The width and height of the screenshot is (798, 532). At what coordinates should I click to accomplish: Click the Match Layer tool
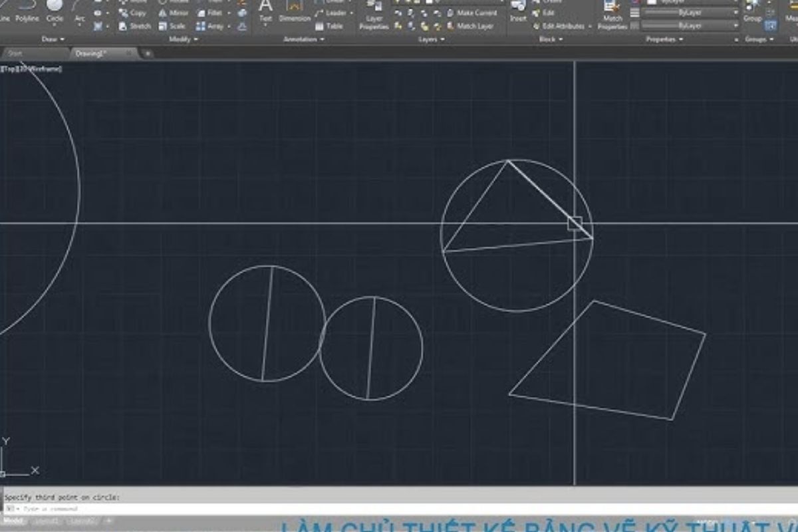(469, 26)
